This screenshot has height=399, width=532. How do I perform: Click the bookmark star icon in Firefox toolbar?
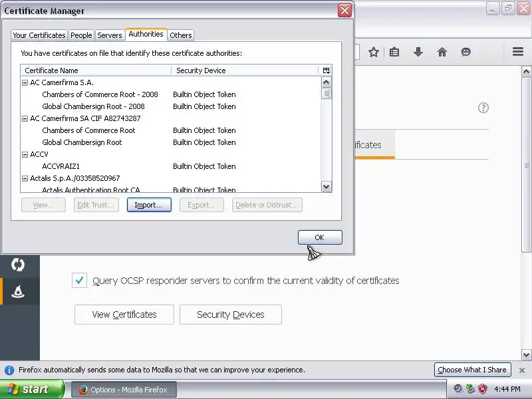click(x=374, y=53)
